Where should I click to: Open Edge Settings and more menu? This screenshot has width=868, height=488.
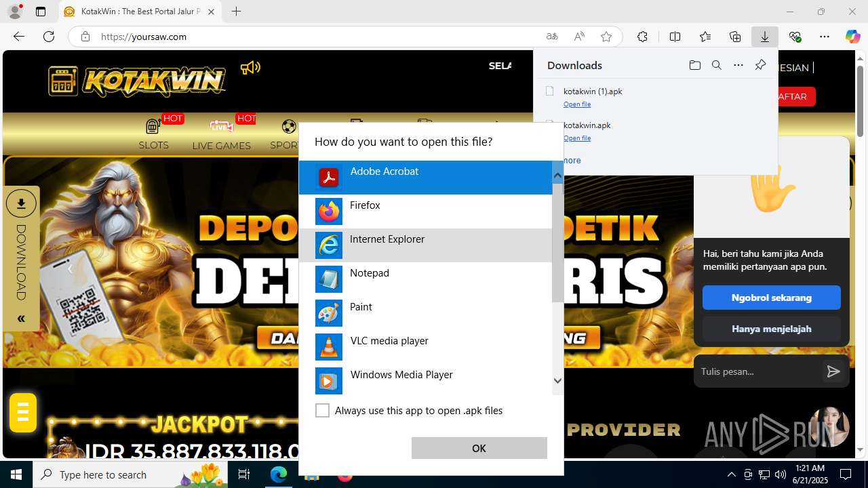coord(825,37)
